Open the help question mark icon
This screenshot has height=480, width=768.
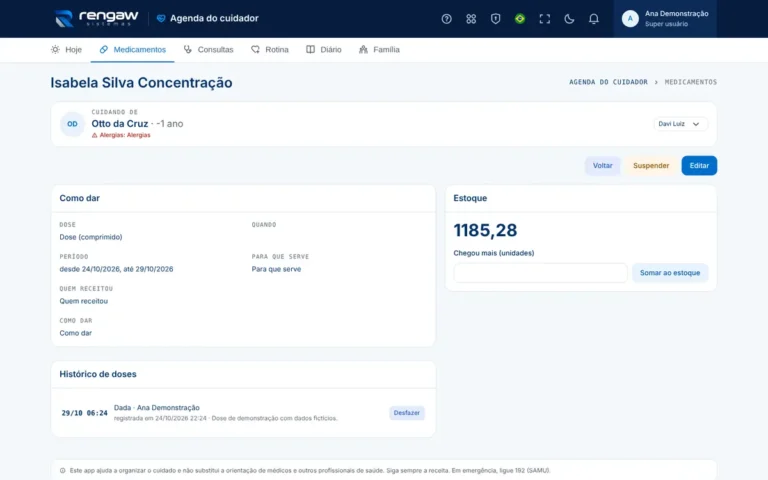pos(446,19)
